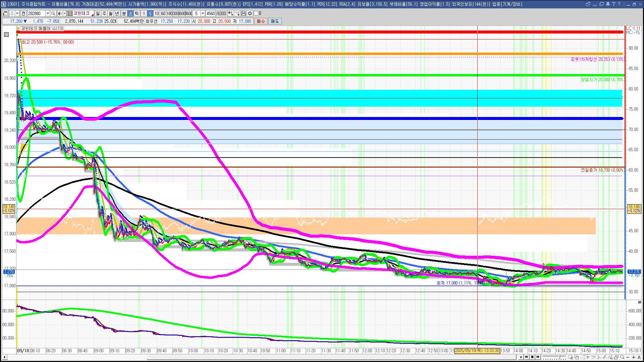This screenshot has width=644, height=362.
Task: Toggle the D checkbox in toolbar
Action: click(x=256, y=13)
